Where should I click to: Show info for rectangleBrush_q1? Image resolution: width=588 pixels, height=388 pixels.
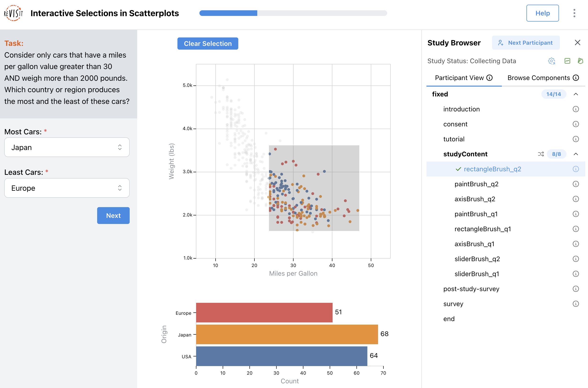point(576,229)
